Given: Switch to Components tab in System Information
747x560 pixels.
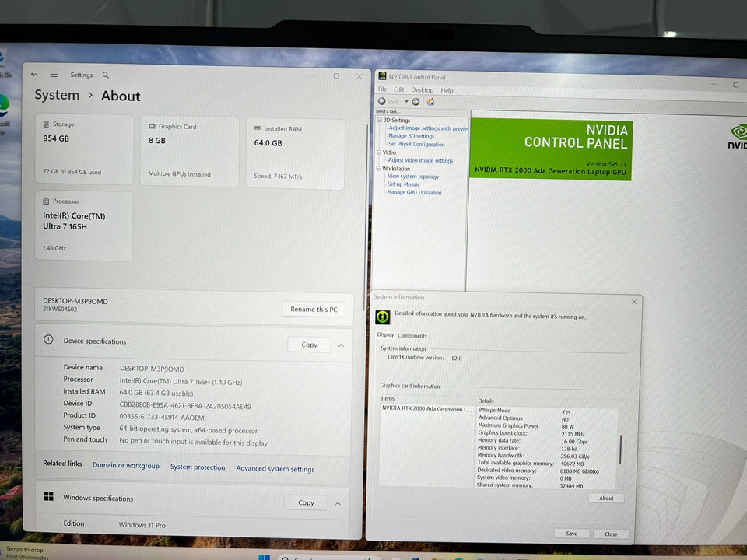Looking at the screenshot, I should pos(412,336).
